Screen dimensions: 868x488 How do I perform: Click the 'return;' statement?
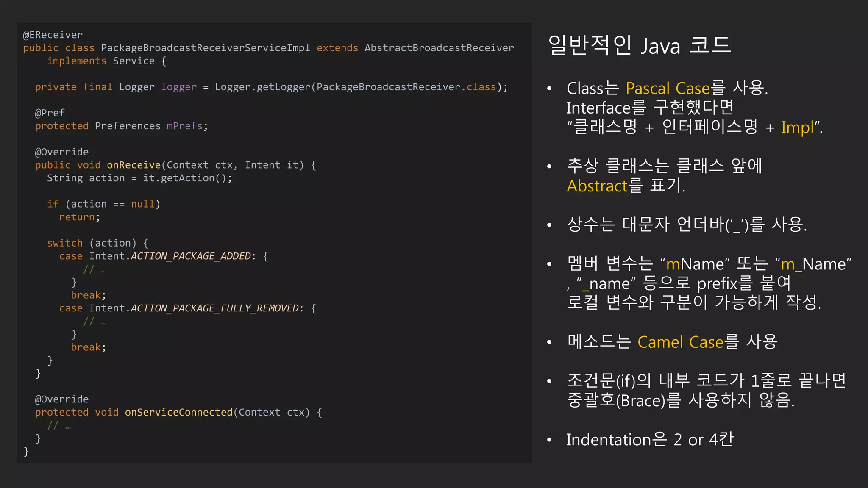tap(80, 217)
